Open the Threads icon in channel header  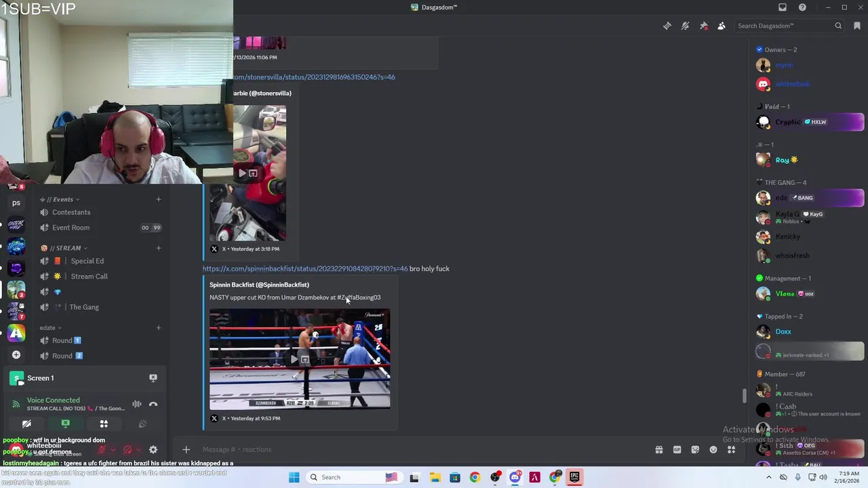tap(667, 26)
